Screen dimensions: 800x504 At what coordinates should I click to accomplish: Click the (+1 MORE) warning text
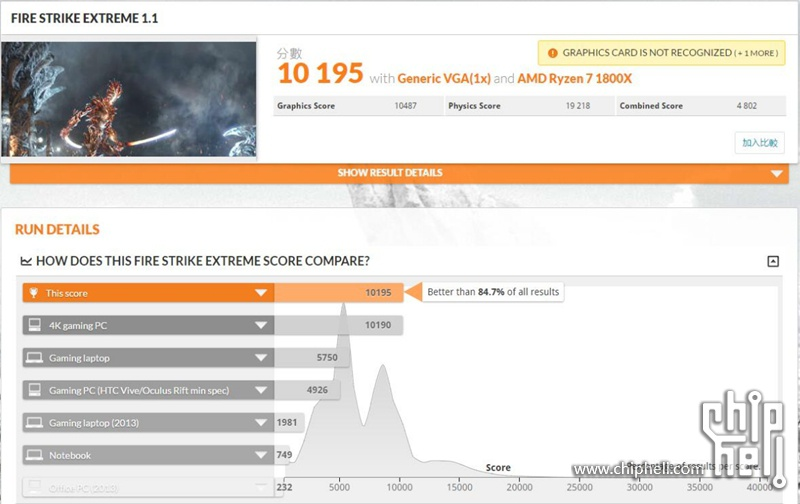point(754,53)
